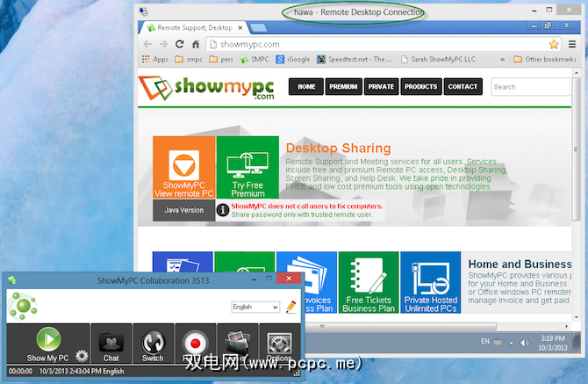Screen dimensions: 588x384
Task: Show hidden tray icons in remote taskbar
Action: tap(511, 343)
